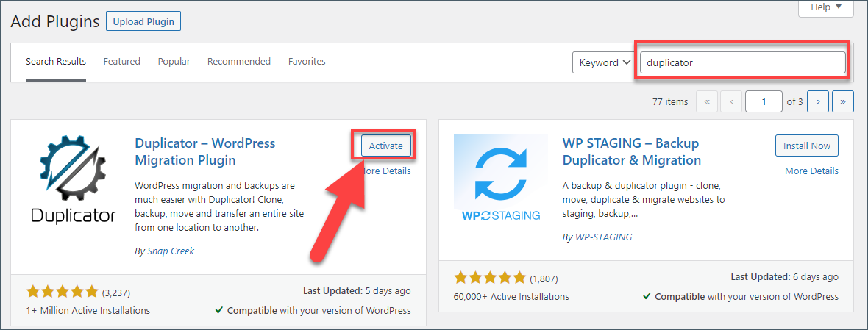
Task: Go to the next results page
Action: click(818, 101)
